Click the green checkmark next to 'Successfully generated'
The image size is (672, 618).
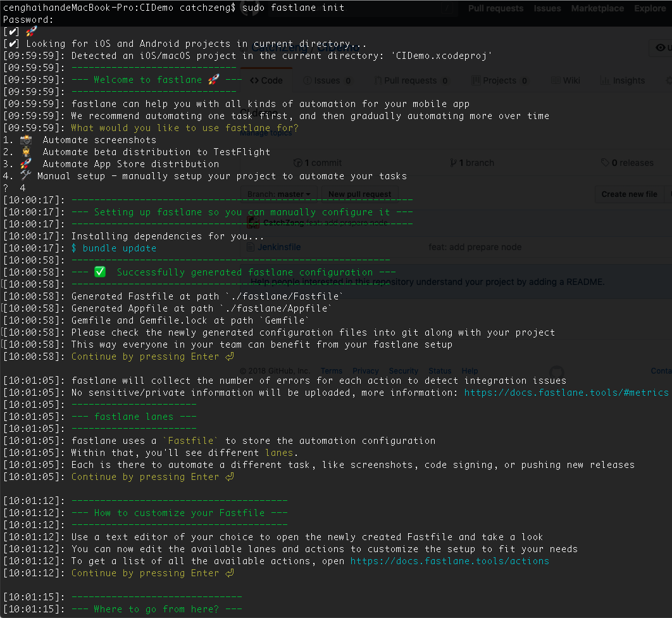point(100,272)
